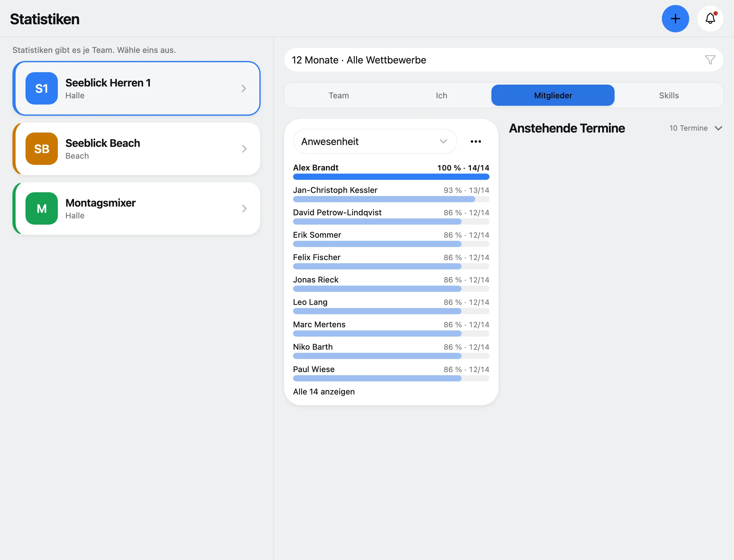The width and height of the screenshot is (734, 560).
Task: Open notifications bell
Action: click(710, 19)
